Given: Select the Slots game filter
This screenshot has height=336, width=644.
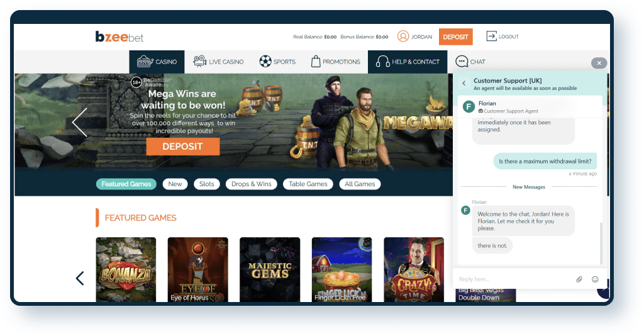Looking at the screenshot, I should (207, 184).
